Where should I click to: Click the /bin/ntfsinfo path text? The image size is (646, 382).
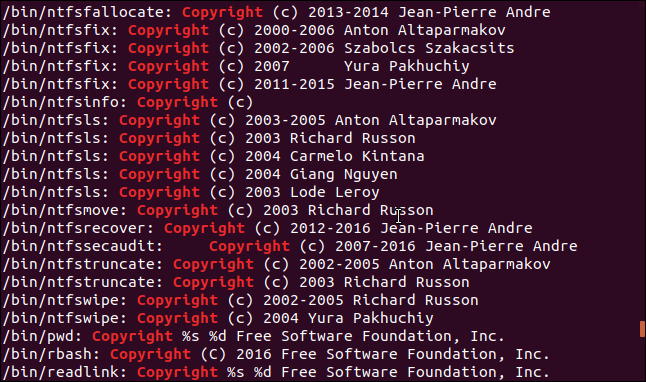coord(64,103)
